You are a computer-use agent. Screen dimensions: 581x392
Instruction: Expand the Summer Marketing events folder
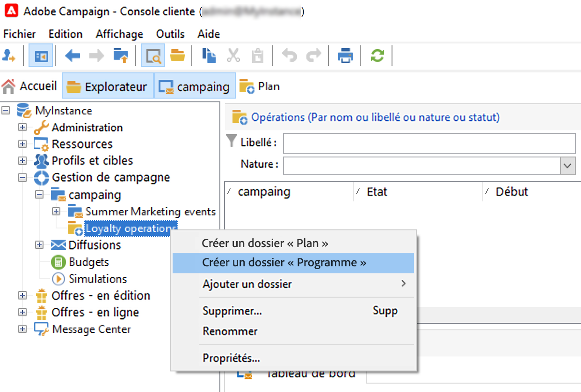[56, 212]
